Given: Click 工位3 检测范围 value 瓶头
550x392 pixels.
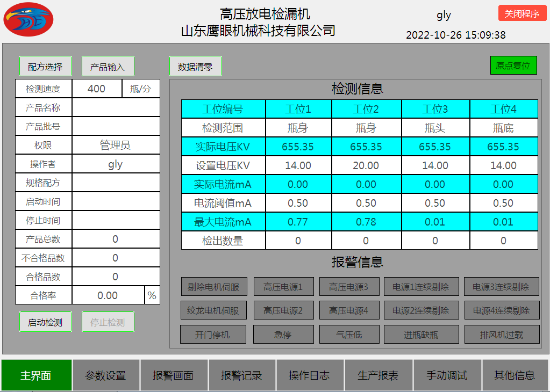Looking at the screenshot, I should [x=435, y=128].
